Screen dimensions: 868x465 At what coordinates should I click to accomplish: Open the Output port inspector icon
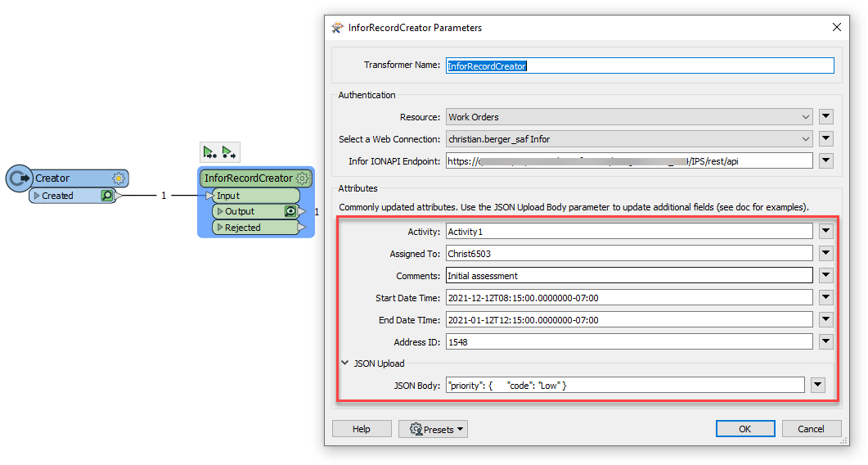click(x=290, y=211)
